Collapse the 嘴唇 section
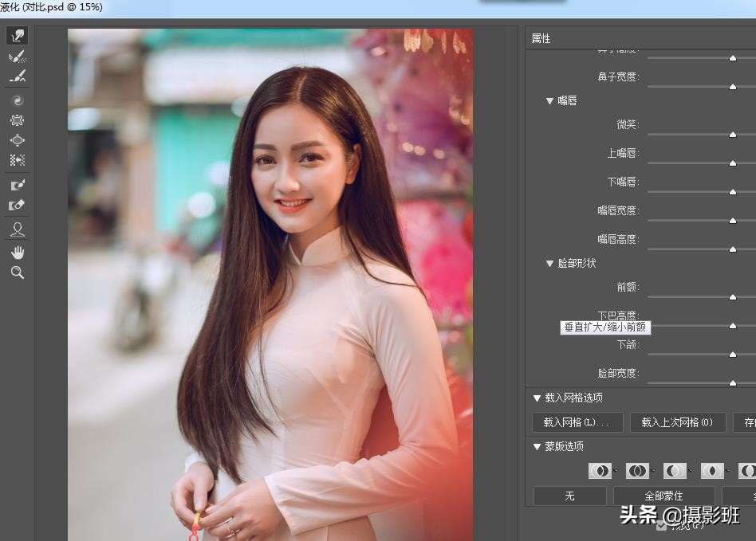 [549, 100]
